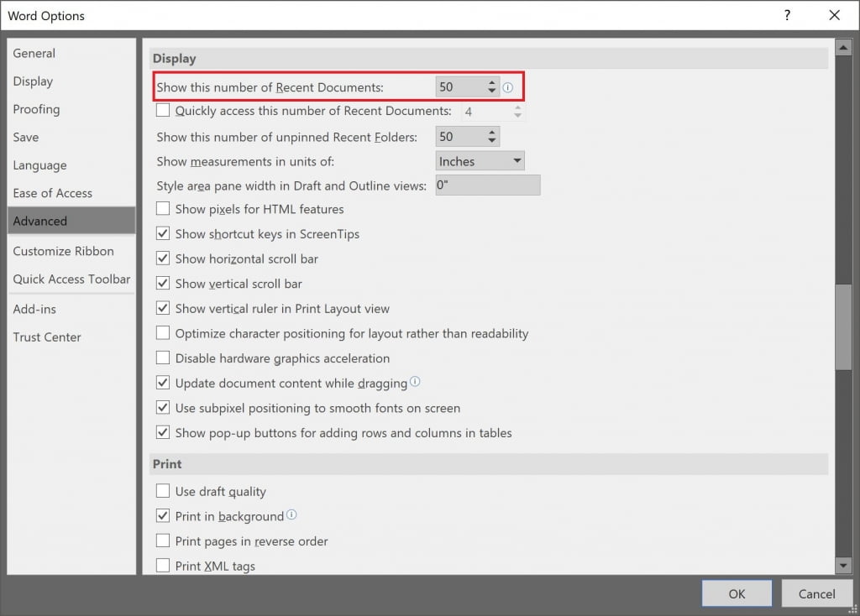Click the Help question mark button
Viewport: 860px width, 616px height.
[x=787, y=15]
